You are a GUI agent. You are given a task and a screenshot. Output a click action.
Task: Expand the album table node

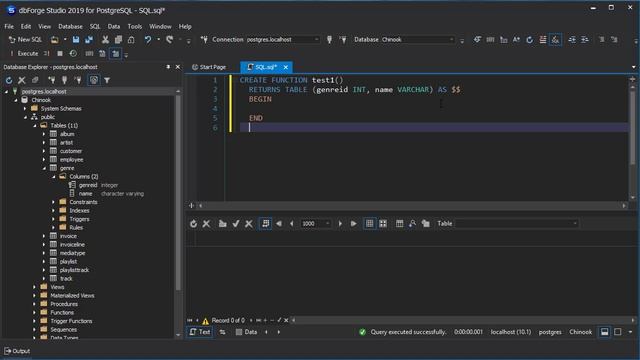[x=44, y=134]
